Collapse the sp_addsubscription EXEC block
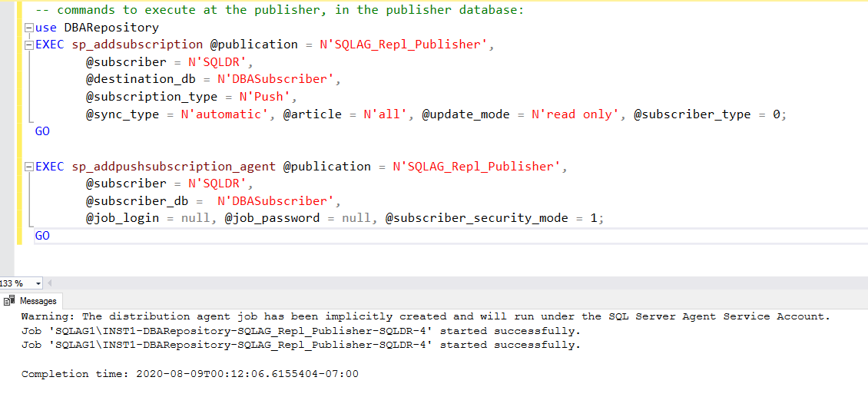 pyautogui.click(x=29, y=45)
